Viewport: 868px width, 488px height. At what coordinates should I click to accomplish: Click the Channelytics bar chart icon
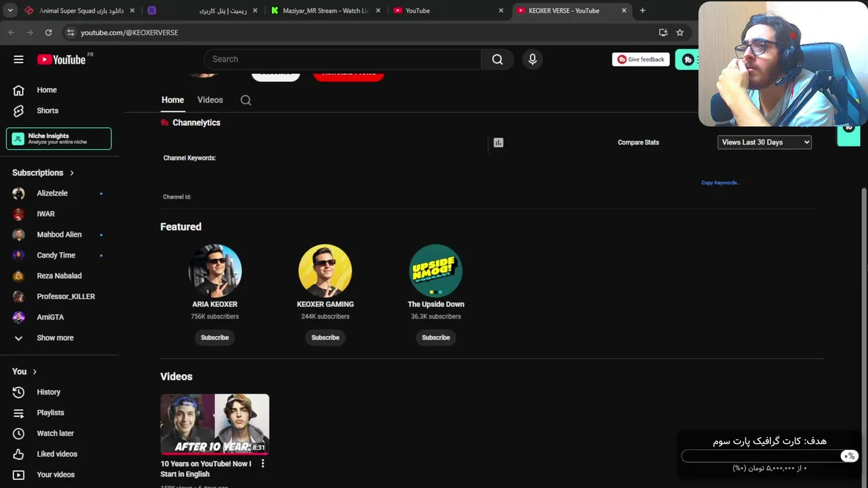coord(498,142)
